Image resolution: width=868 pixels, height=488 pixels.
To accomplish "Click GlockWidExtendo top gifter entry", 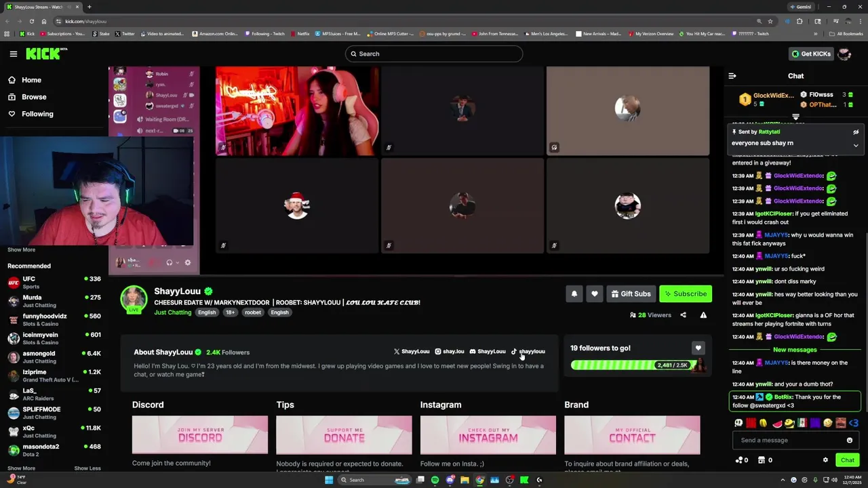I will [766, 100].
